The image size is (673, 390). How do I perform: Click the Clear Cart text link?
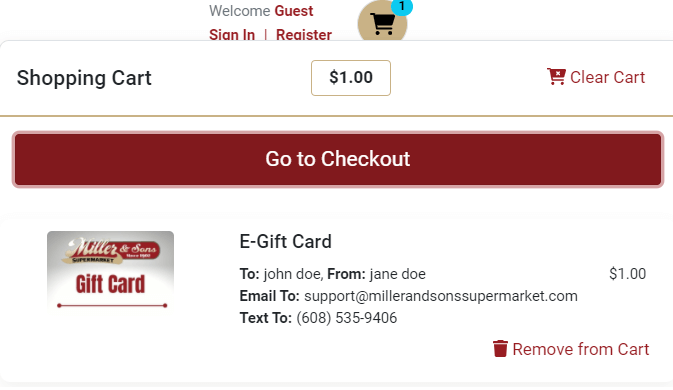[x=607, y=77]
